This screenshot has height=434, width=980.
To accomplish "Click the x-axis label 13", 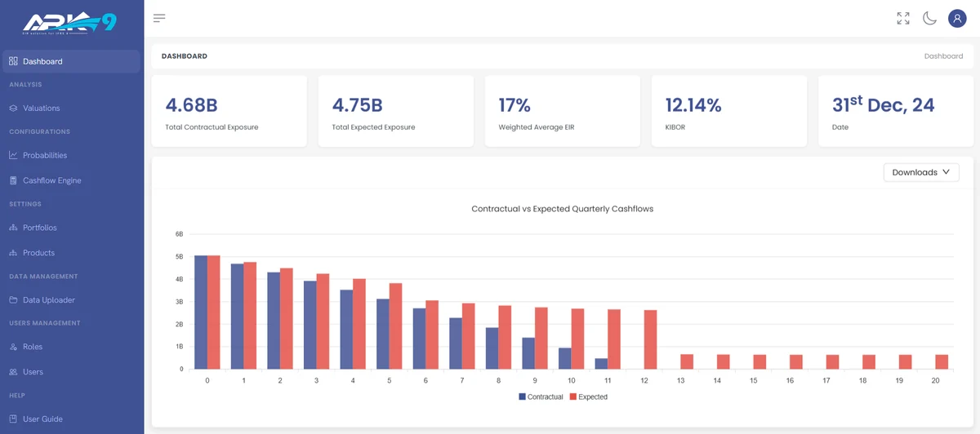I will (x=680, y=381).
